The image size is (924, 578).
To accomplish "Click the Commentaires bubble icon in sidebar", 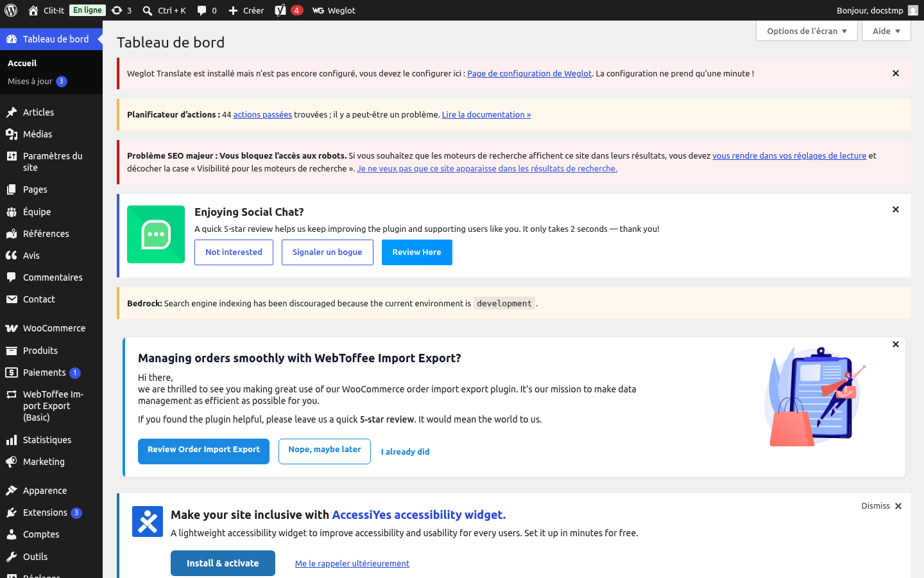I will tap(12, 277).
